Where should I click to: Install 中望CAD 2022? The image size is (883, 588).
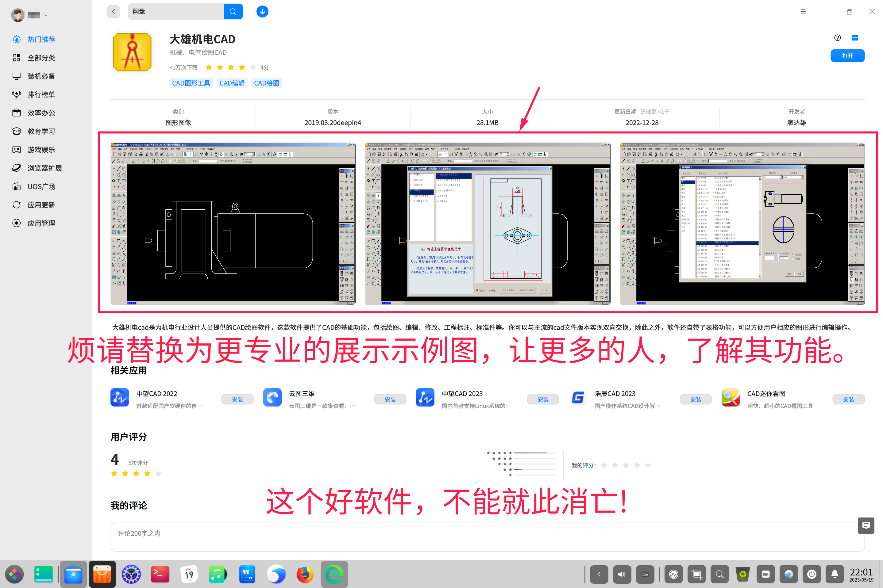click(x=237, y=399)
